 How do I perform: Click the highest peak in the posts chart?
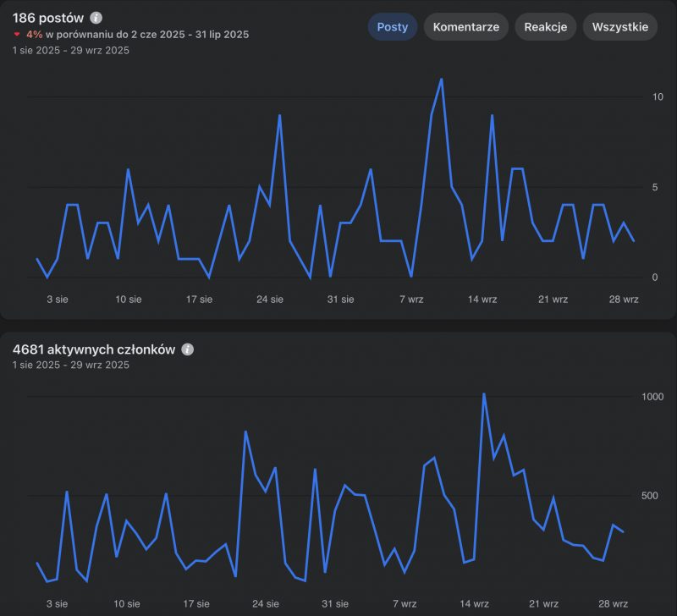pyautogui.click(x=442, y=80)
